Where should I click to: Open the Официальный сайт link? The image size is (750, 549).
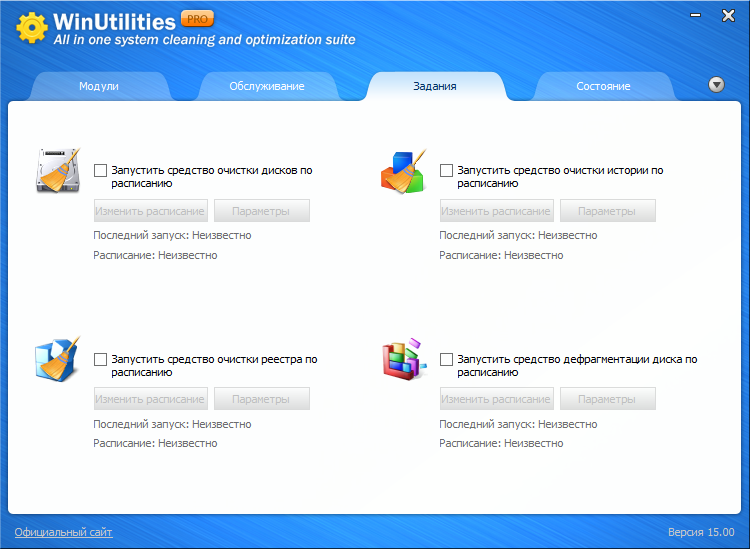63,532
